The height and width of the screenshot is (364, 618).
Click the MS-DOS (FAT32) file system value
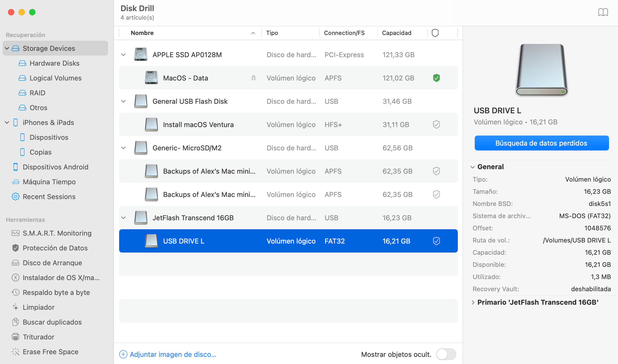[585, 216]
